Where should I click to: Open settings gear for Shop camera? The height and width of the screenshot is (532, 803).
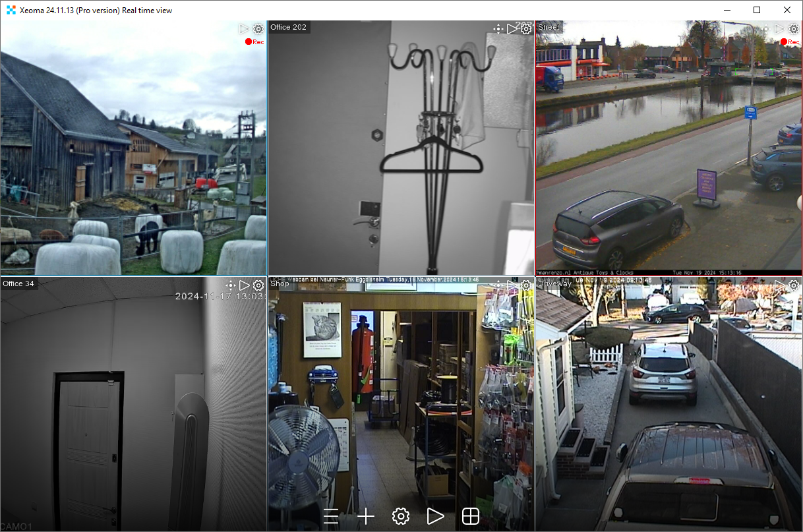coord(526,285)
